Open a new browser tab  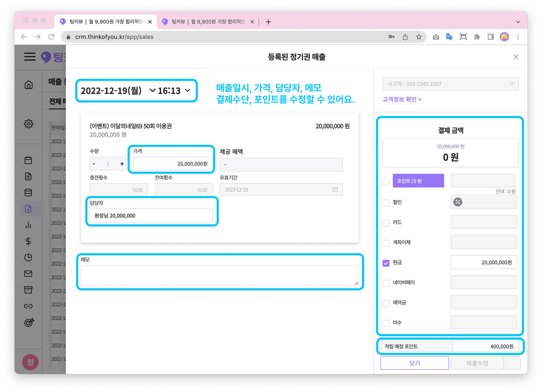[268, 22]
